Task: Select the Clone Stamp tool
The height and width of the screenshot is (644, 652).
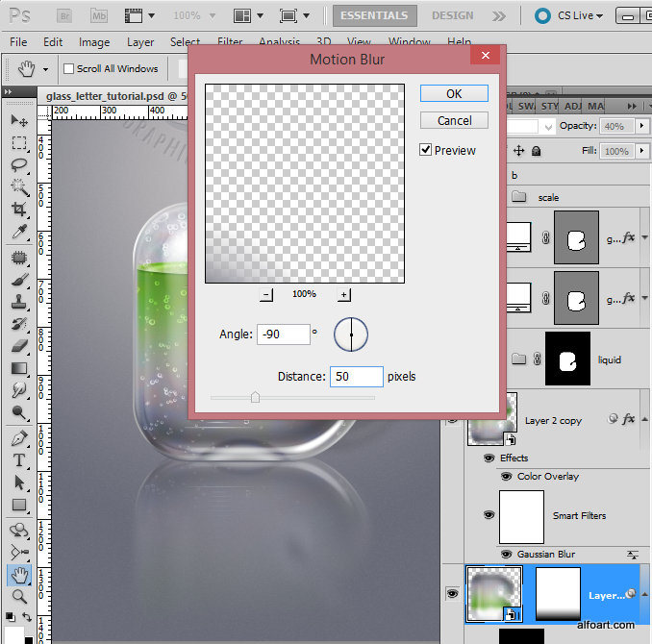Action: (18, 302)
